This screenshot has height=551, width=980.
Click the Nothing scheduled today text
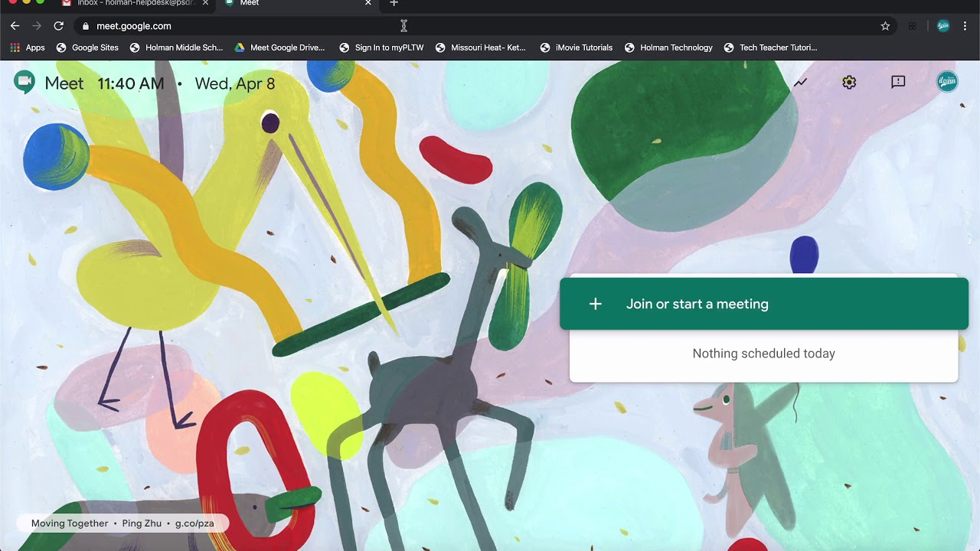[764, 354]
